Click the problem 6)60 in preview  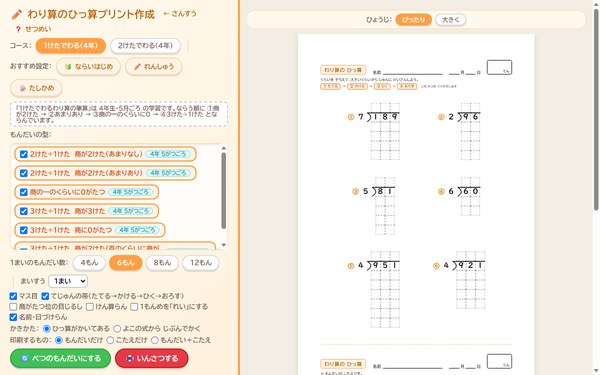point(459,196)
